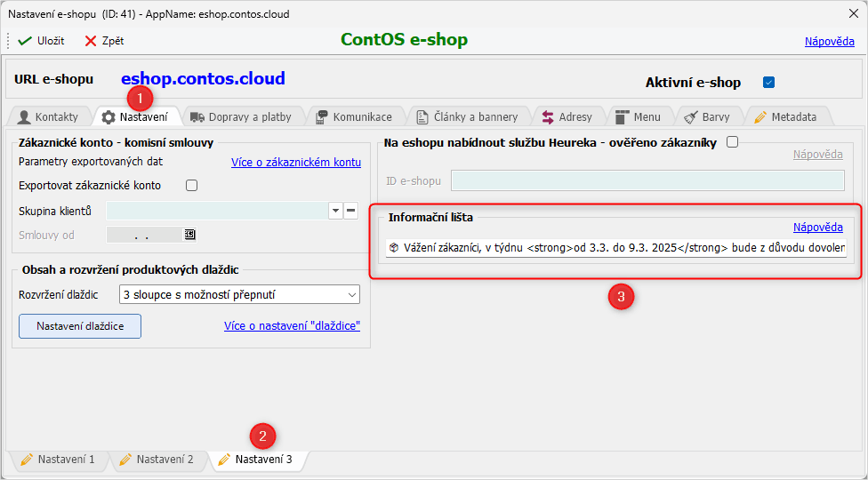Open Rozvržení dlaždic dropdown
The image size is (868, 480).
(x=240, y=295)
